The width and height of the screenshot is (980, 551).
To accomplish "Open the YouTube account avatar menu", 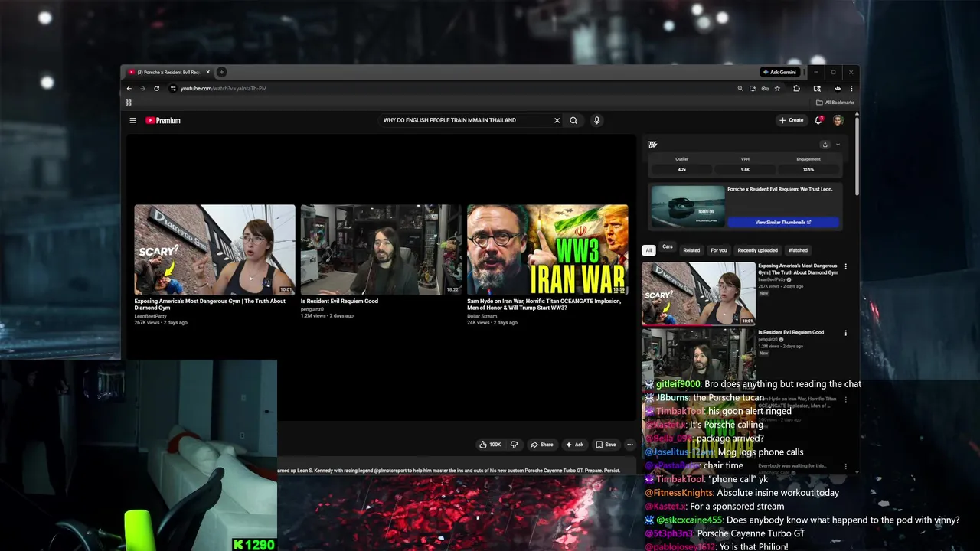I will [x=838, y=120].
